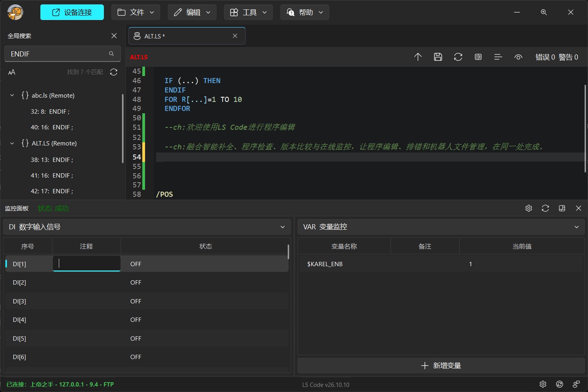
Task: Click the search magnifier in global search box
Action: click(111, 54)
